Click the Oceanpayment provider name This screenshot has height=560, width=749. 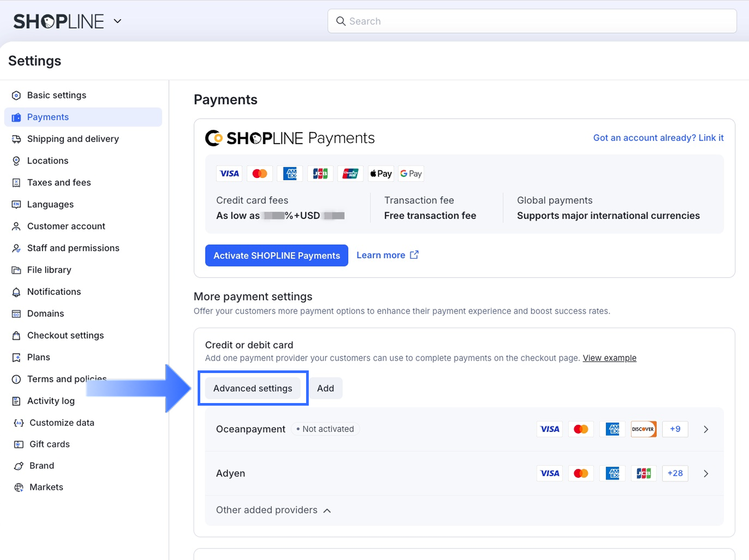[251, 429]
